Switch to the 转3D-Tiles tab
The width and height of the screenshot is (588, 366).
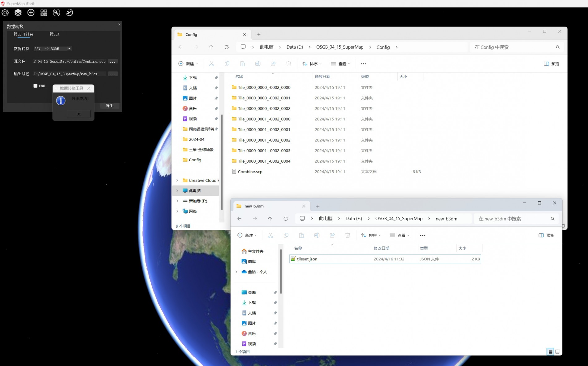(x=24, y=34)
